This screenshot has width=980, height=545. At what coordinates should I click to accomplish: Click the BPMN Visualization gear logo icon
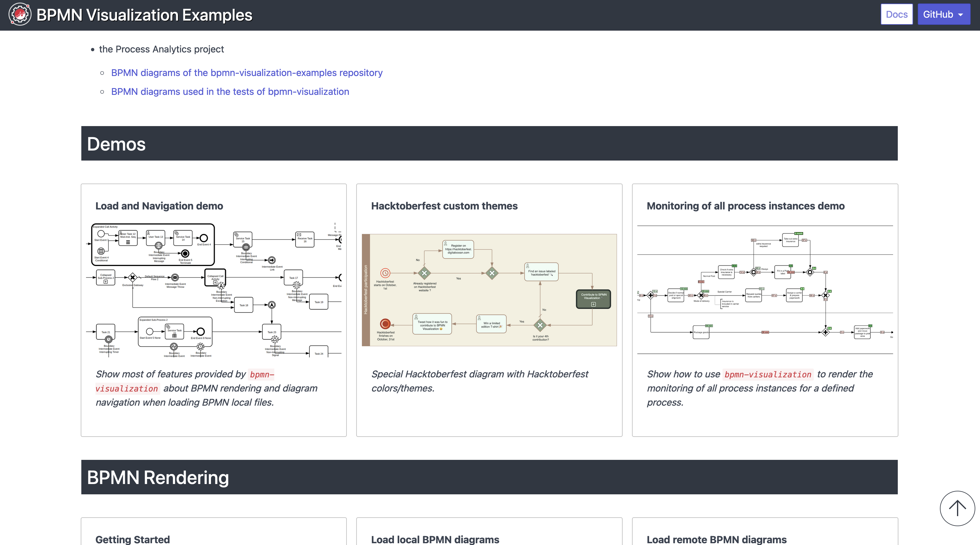point(20,14)
